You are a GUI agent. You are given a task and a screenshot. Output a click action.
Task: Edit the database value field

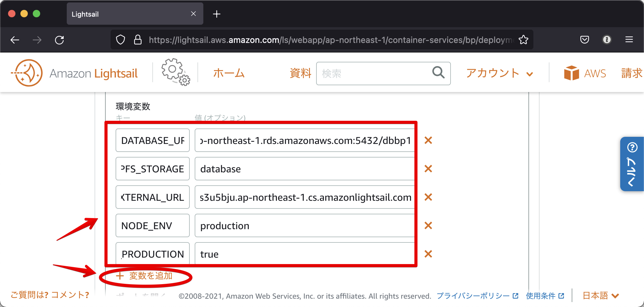pyautogui.click(x=305, y=169)
